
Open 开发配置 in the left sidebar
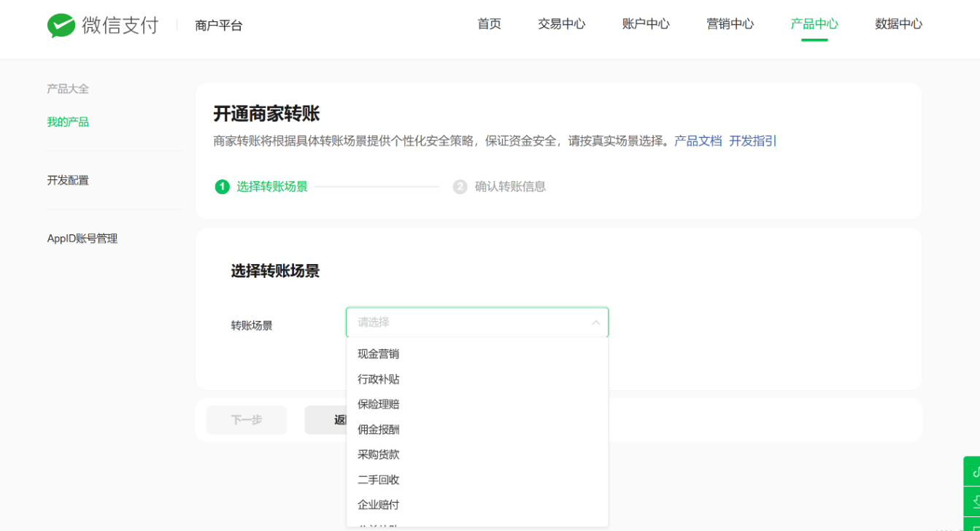(68, 180)
